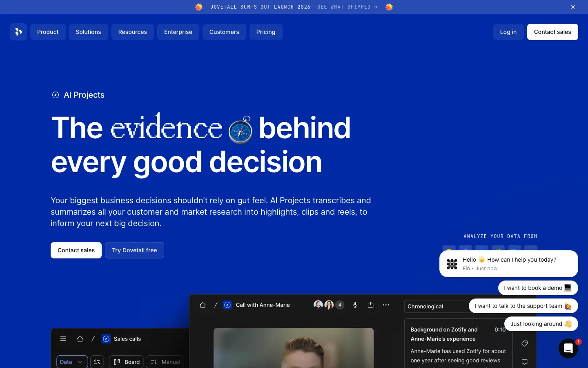Click the comment icon beside the transcript
This screenshot has width=588, height=368.
pyautogui.click(x=525, y=362)
